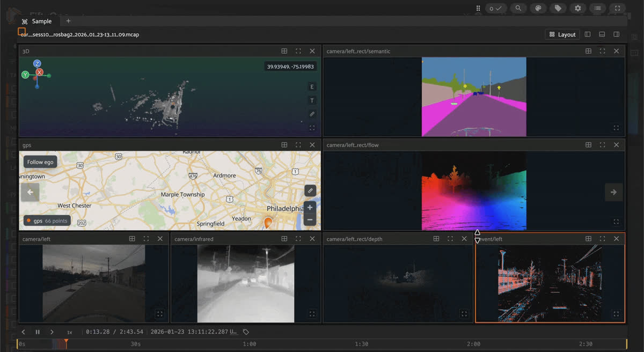This screenshot has width=644, height=352.
Task: Click the mcap file name label
Action: pyautogui.click(x=80, y=34)
